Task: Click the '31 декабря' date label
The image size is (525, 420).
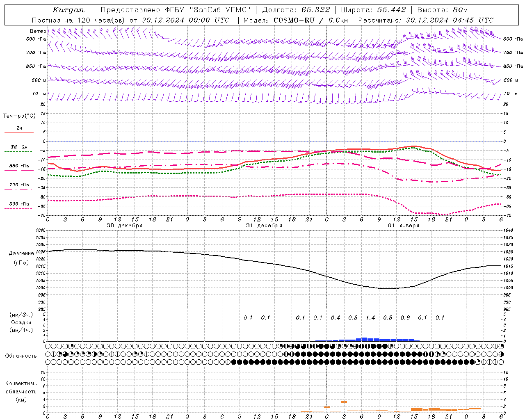Action: [264, 226]
